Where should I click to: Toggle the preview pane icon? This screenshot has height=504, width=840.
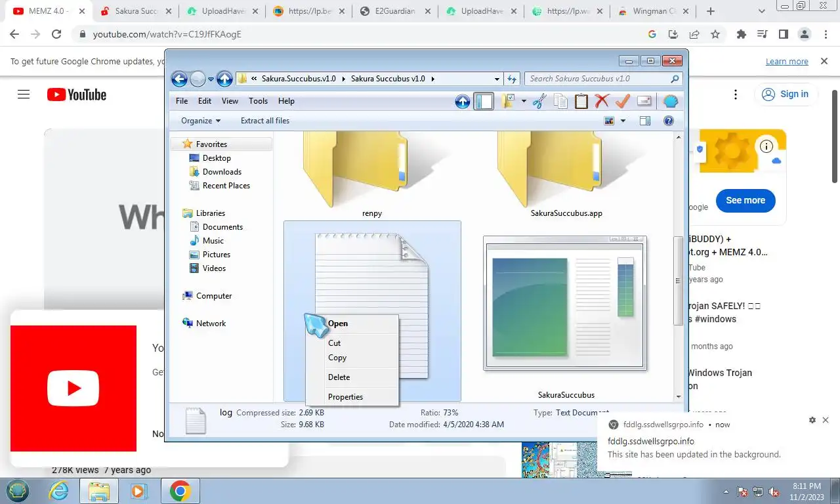tap(645, 121)
